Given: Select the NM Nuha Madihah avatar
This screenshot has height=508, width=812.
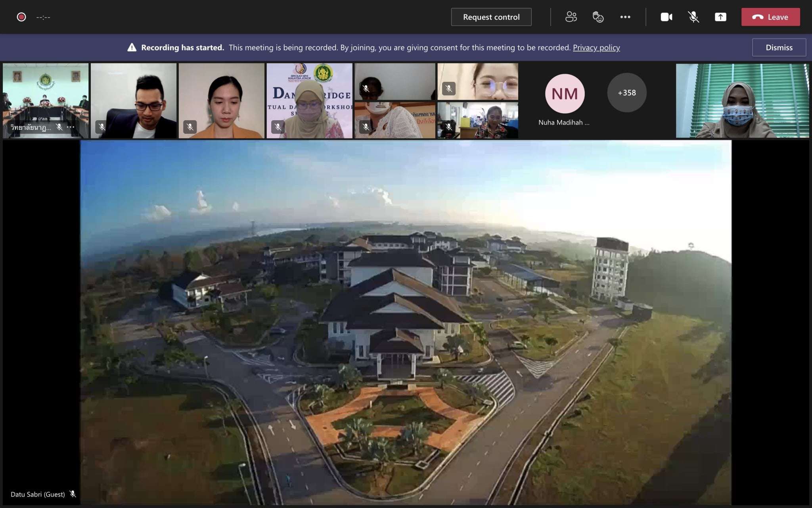Looking at the screenshot, I should [x=565, y=94].
